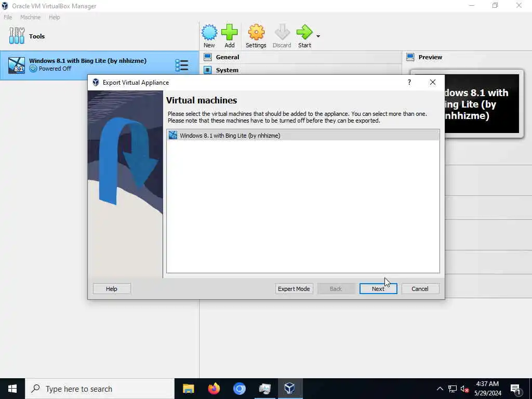
Task: Click the muted volume tray icon
Action: (x=464, y=389)
